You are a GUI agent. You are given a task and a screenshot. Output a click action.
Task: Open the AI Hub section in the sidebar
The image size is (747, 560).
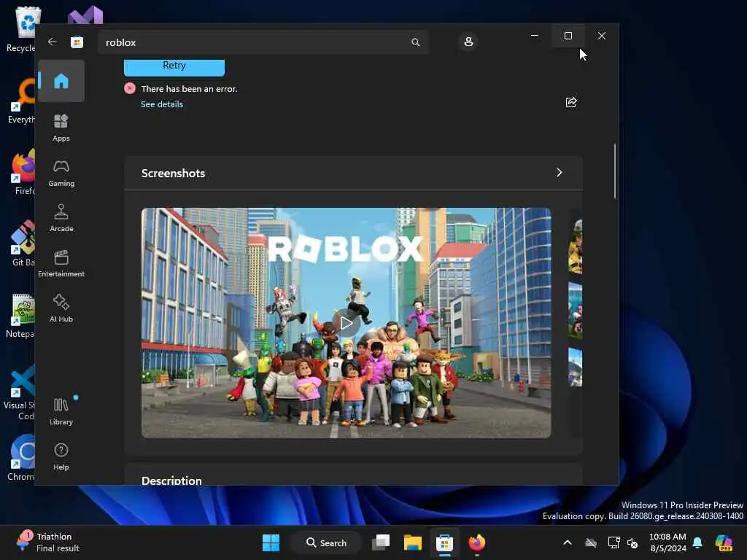point(61,309)
